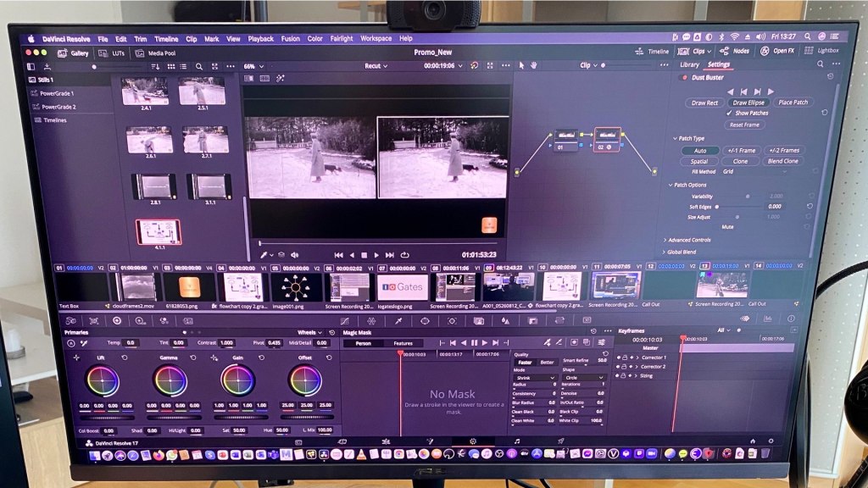Select the Auto patch type
This screenshot has height=488, width=868.
699,151
